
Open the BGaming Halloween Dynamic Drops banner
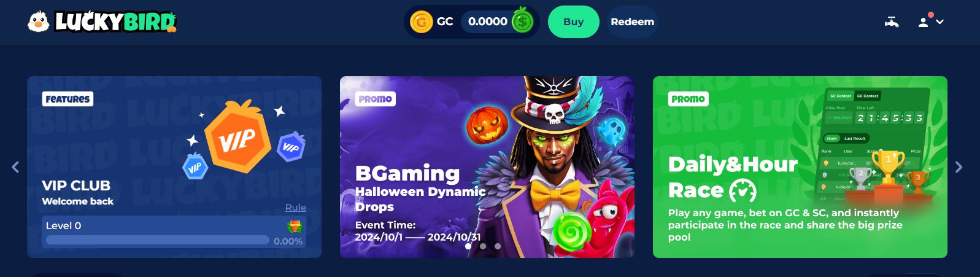click(x=487, y=167)
